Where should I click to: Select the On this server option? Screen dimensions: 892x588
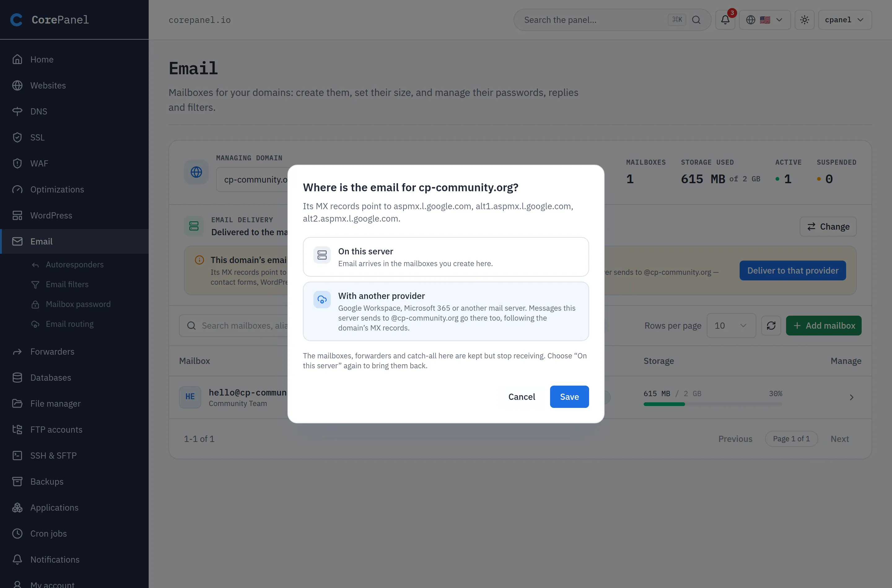point(446,257)
